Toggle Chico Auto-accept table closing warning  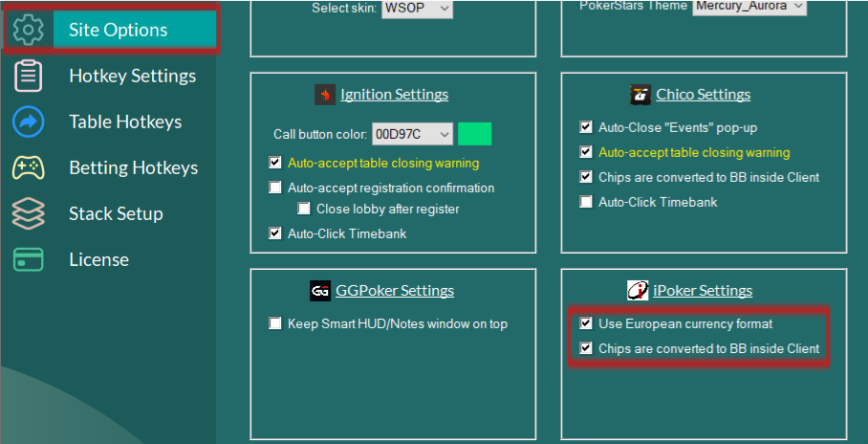point(586,152)
